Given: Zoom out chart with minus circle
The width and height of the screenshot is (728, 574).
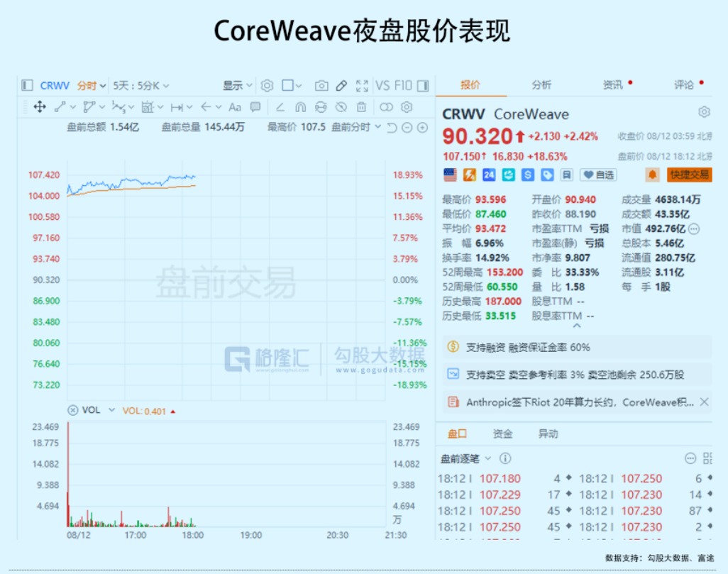Looking at the screenshot, I should pos(407,127).
